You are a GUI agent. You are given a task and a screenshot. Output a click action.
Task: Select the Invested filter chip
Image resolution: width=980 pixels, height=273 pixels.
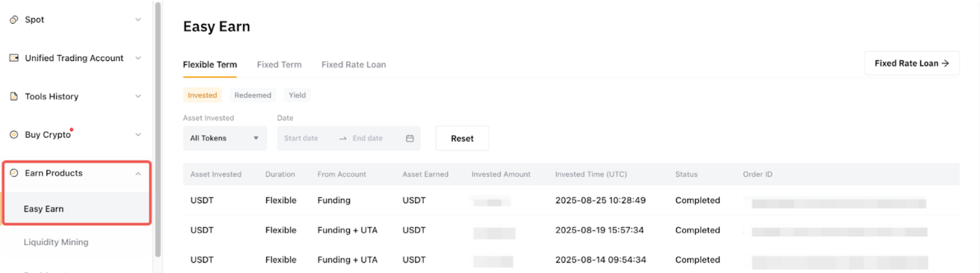tap(202, 95)
